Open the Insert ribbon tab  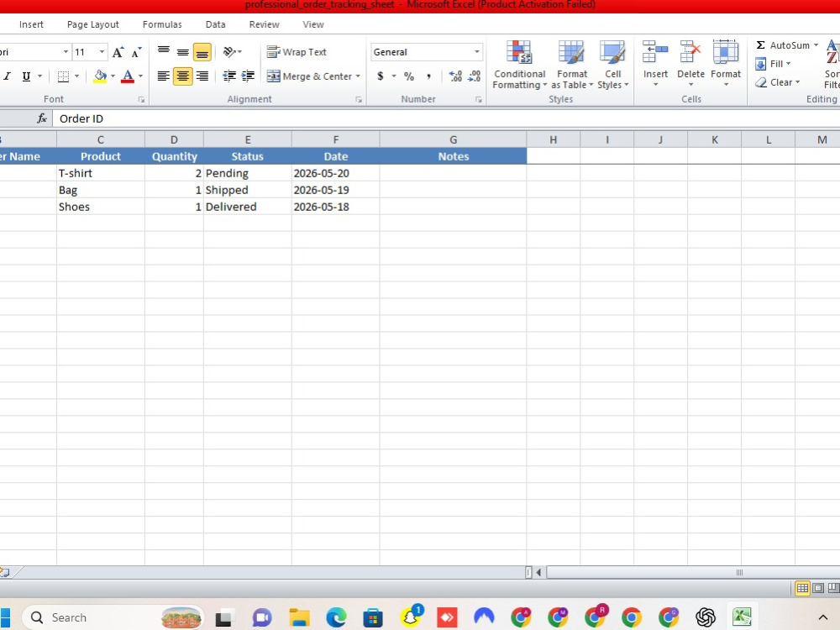[31, 24]
